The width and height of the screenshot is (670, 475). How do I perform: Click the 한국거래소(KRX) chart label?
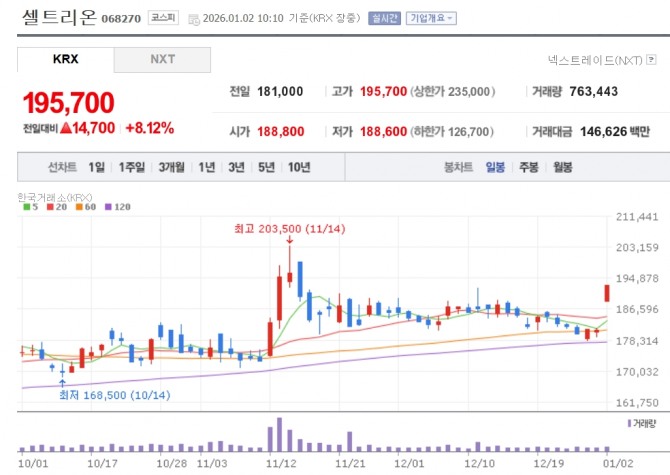click(55, 197)
